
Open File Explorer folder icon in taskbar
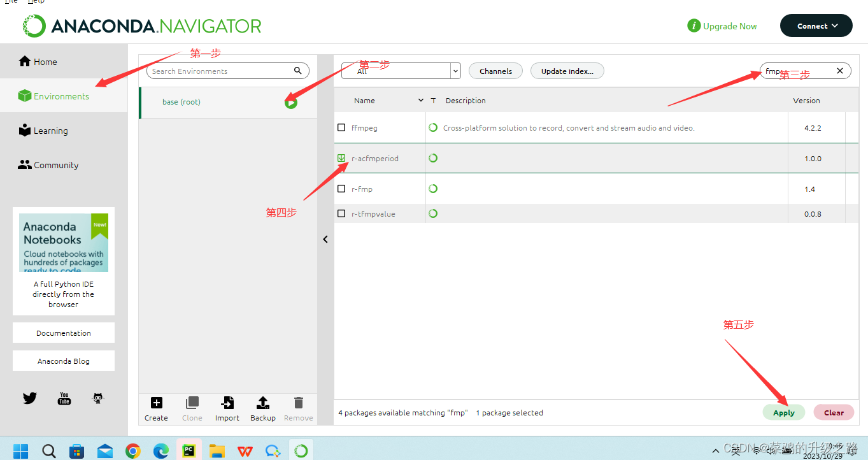[x=217, y=451]
